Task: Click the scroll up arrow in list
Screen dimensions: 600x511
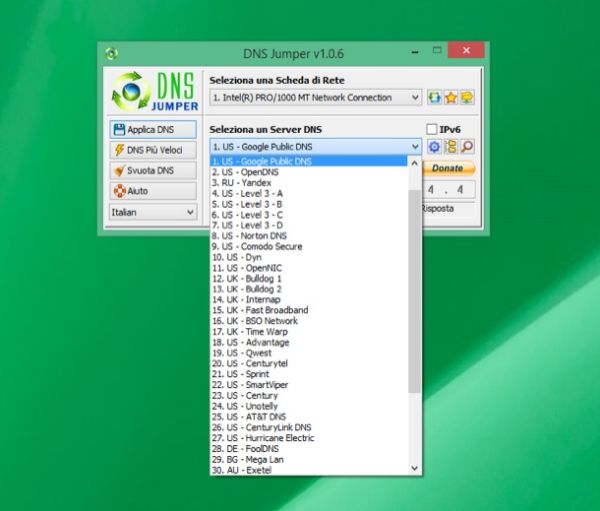Action: (x=414, y=163)
